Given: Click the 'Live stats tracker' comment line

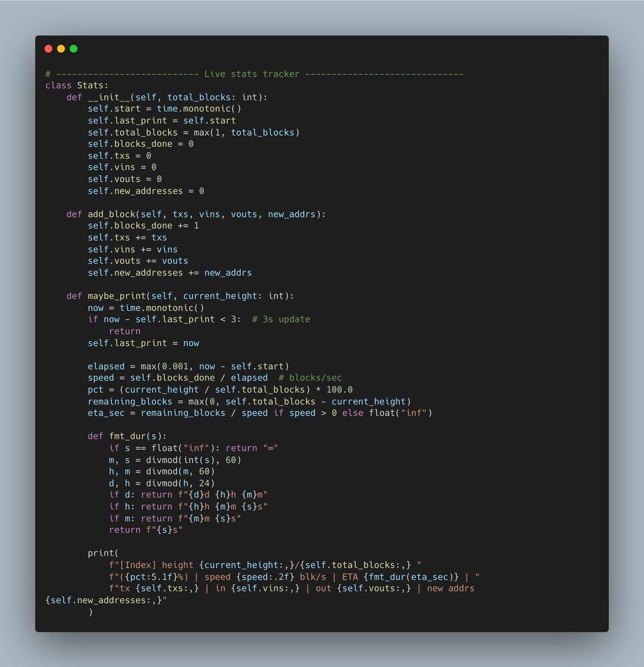Looking at the screenshot, I should point(254,74).
